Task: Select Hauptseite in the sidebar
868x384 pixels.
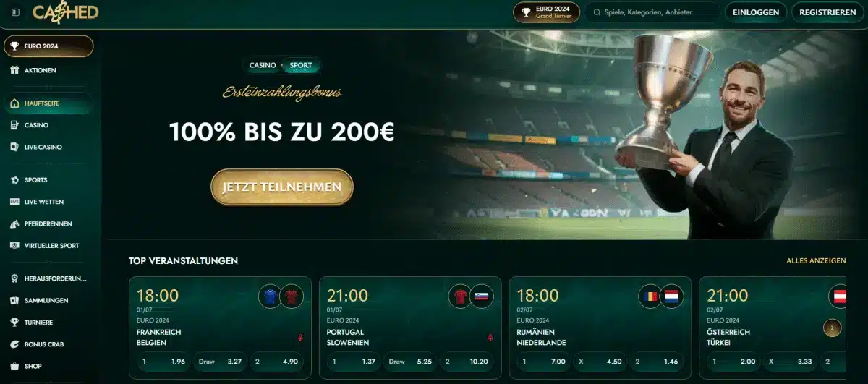Action: point(48,103)
